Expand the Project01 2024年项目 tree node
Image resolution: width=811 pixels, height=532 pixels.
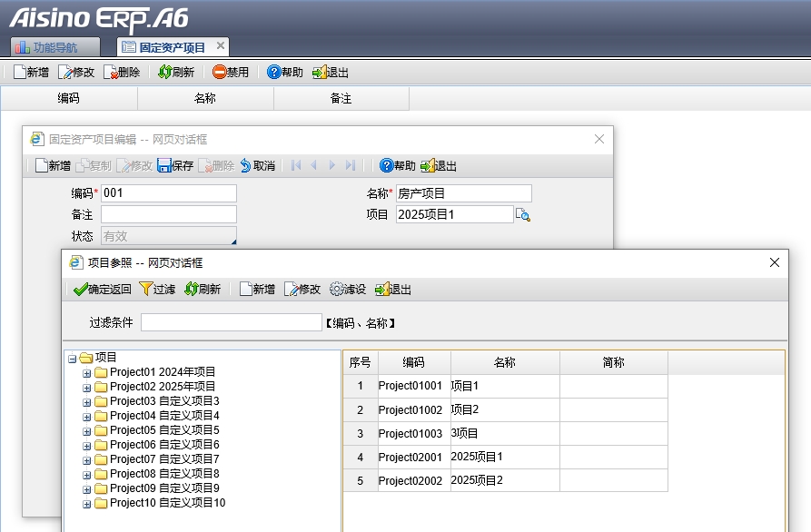click(87, 372)
